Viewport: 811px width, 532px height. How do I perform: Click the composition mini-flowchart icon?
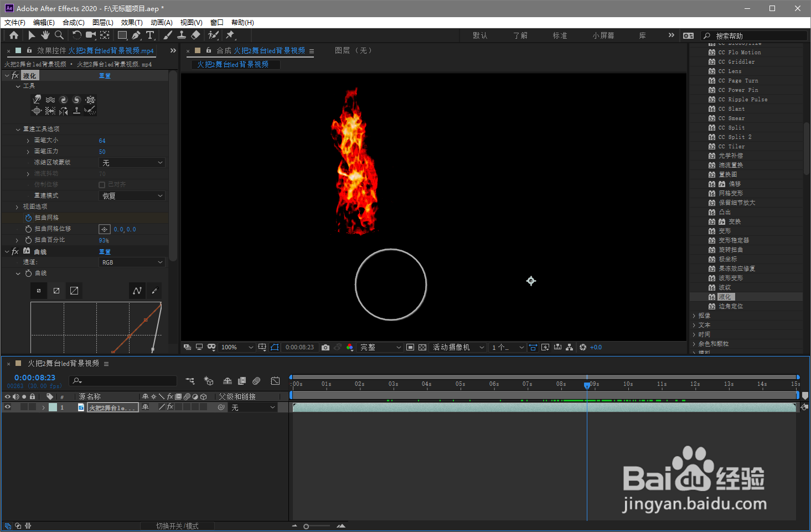click(x=190, y=381)
